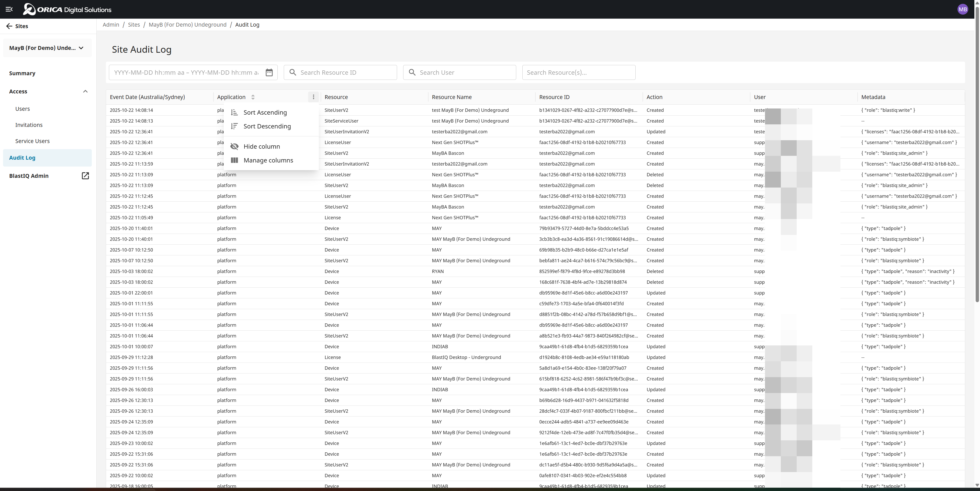Collapse the Access section chevron
This screenshot has height=491, width=980.
[x=85, y=91]
